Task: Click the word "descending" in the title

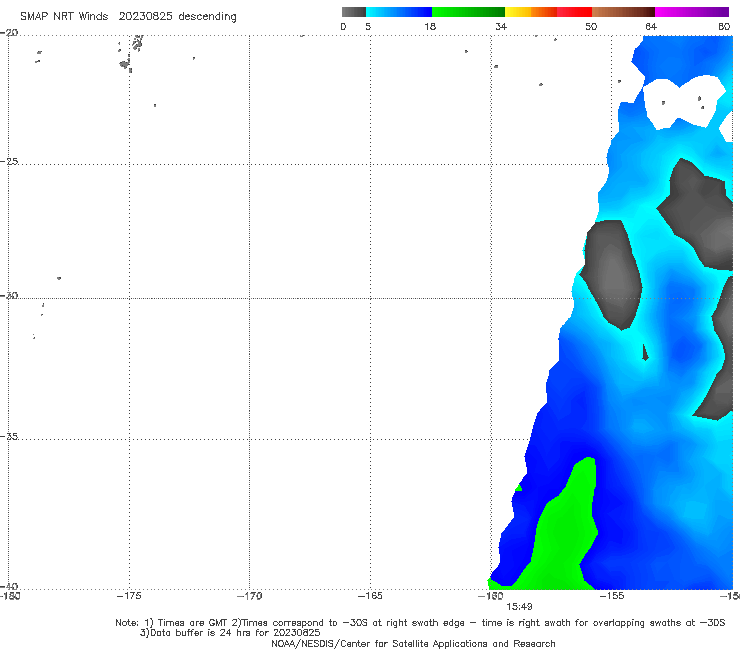Action: (208, 17)
